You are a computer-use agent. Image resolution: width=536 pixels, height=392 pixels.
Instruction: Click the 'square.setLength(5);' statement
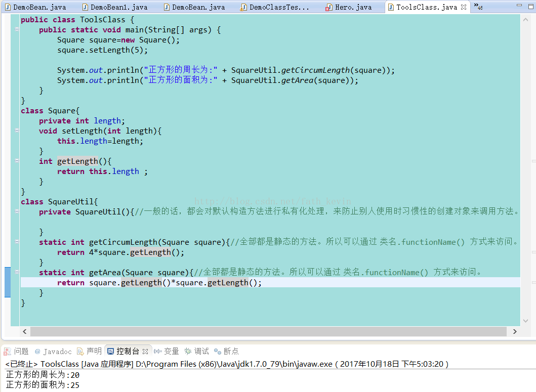pos(103,50)
